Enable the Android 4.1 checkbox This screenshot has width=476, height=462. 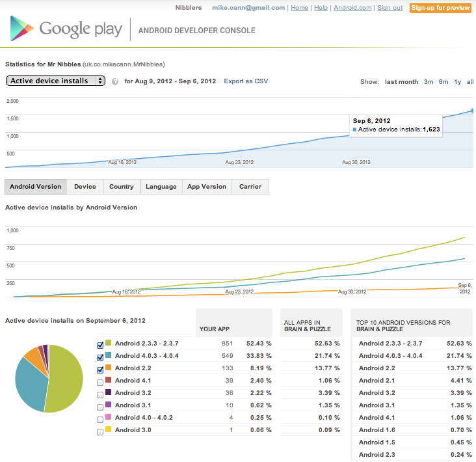pyautogui.click(x=99, y=381)
